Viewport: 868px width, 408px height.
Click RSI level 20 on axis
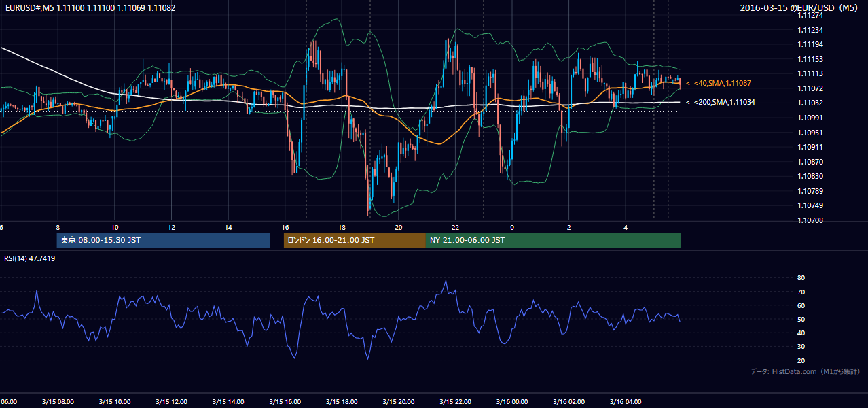(801, 360)
